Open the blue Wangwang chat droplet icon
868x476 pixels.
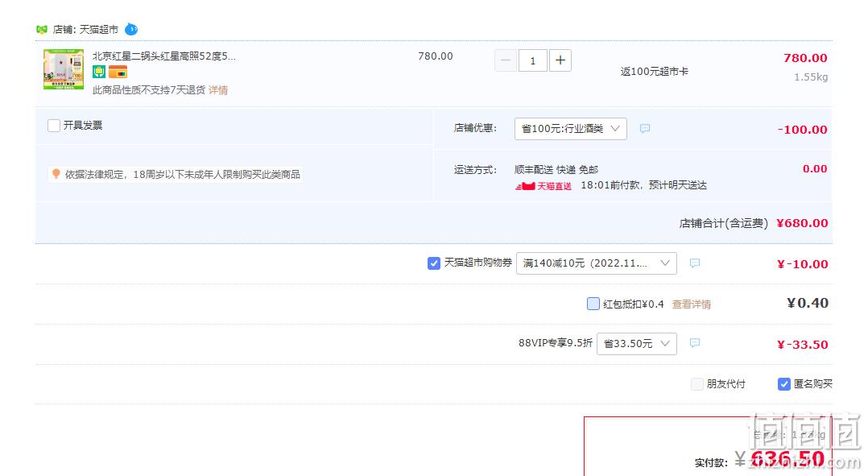coord(131,29)
